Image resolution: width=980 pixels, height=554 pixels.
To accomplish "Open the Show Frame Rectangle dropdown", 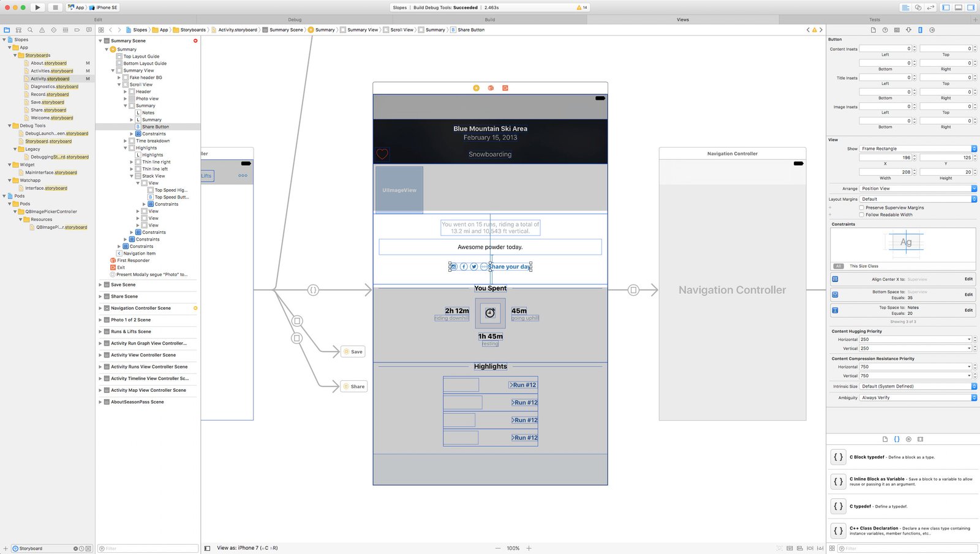I will (x=918, y=149).
